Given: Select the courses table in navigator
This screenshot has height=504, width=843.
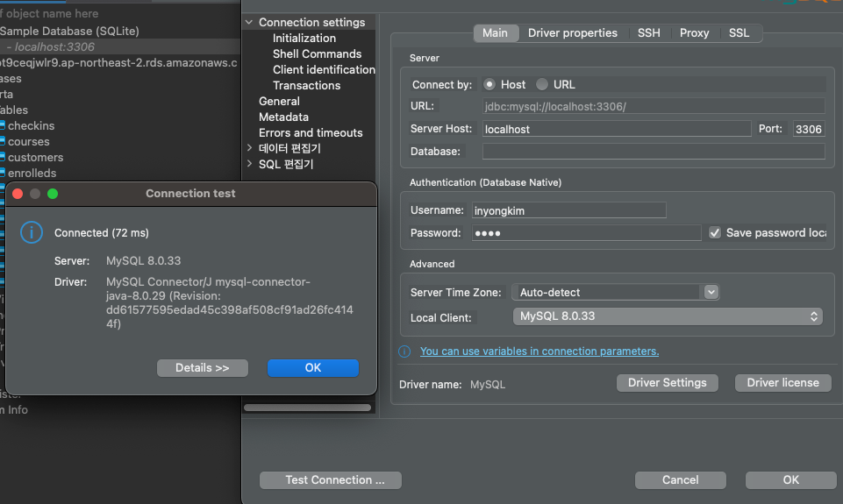Looking at the screenshot, I should click(x=28, y=142).
